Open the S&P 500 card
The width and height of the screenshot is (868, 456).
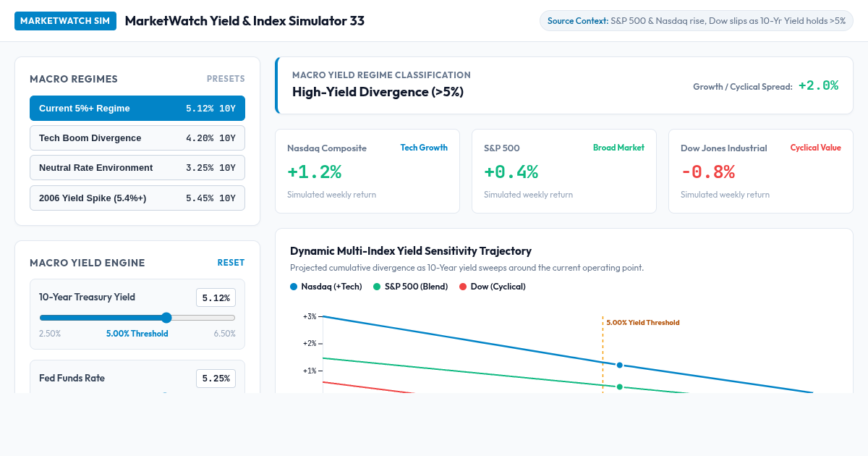pyautogui.click(x=564, y=172)
